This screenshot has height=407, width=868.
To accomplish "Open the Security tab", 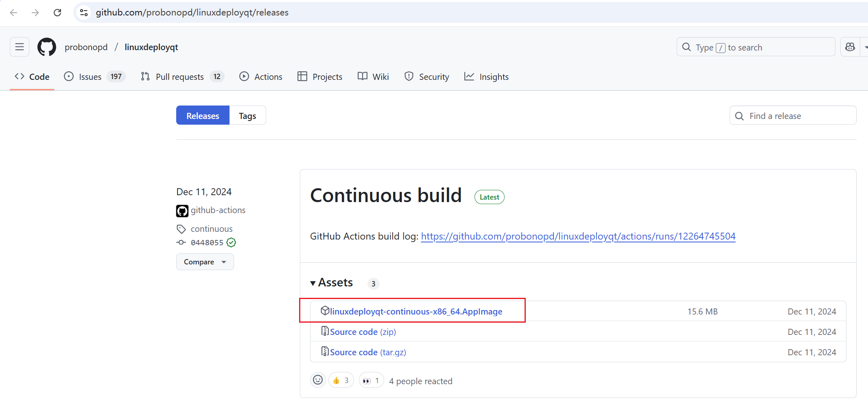I will (x=427, y=77).
